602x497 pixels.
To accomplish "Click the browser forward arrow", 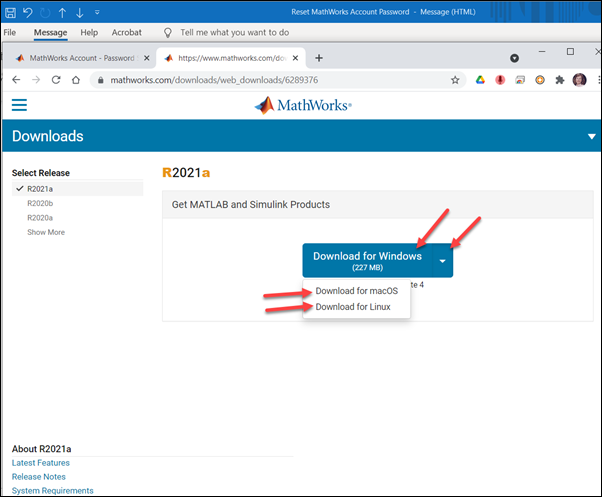I will tap(36, 80).
